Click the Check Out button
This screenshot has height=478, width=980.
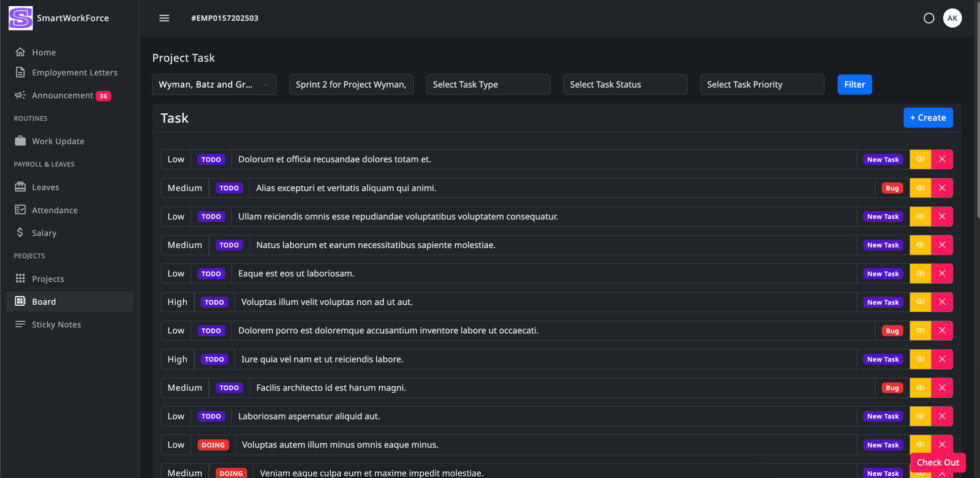coord(937,463)
